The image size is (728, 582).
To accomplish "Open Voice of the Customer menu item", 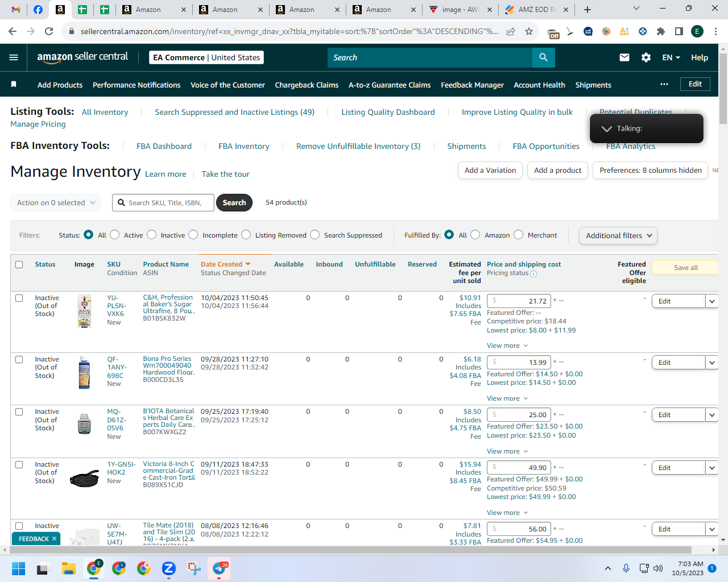I will [x=227, y=85].
